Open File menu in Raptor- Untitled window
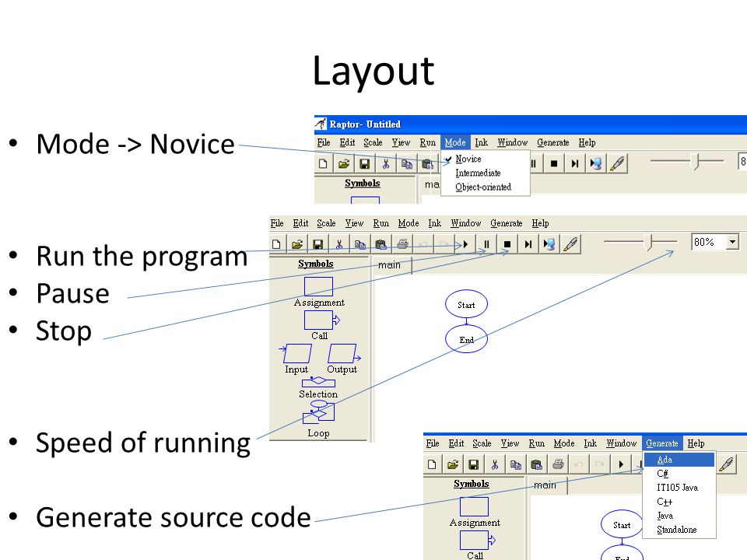This screenshot has width=747, height=560. pyautogui.click(x=324, y=142)
